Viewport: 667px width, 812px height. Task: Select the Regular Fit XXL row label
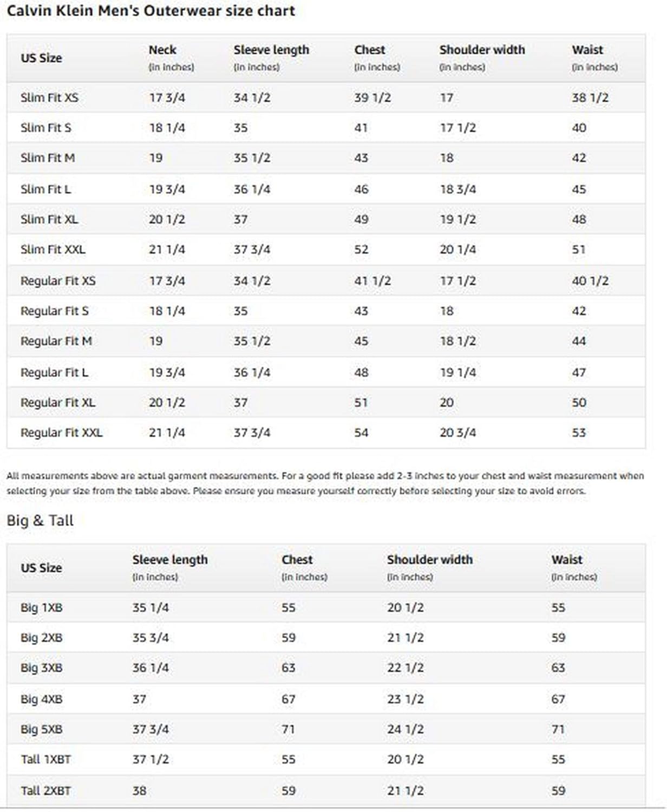click(x=61, y=433)
